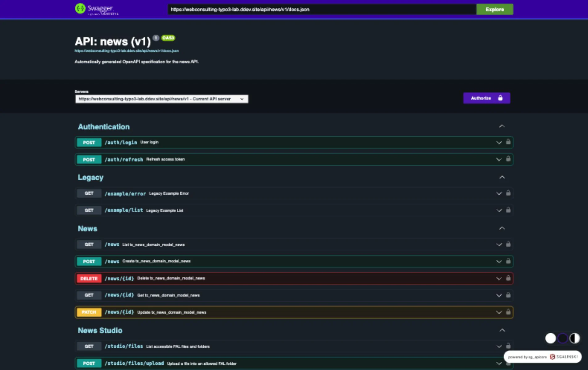This screenshot has height=370, width=588.
Task: Click the Authorize button
Action: pyautogui.click(x=486, y=98)
